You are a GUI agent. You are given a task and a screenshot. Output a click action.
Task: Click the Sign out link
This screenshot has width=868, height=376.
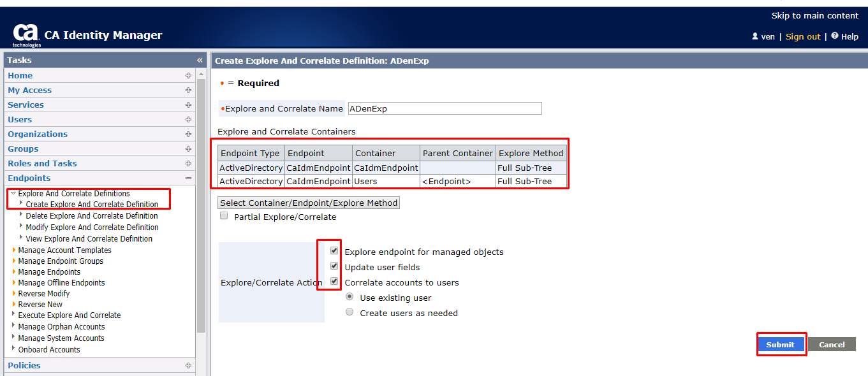pos(803,36)
